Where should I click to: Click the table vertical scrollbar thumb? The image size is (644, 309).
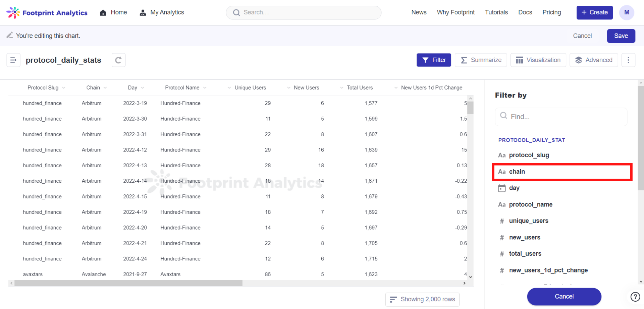tap(471, 108)
